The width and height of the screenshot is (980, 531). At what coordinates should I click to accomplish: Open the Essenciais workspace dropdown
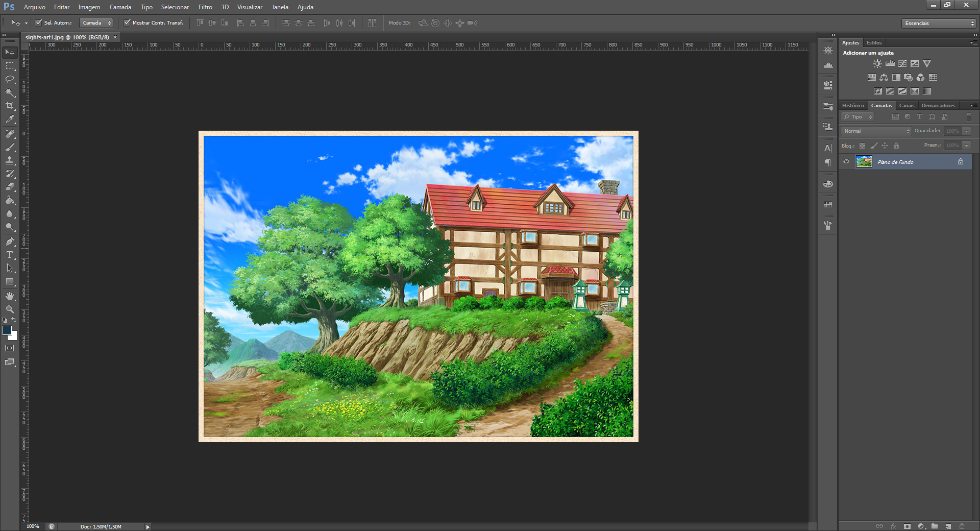pyautogui.click(x=939, y=23)
